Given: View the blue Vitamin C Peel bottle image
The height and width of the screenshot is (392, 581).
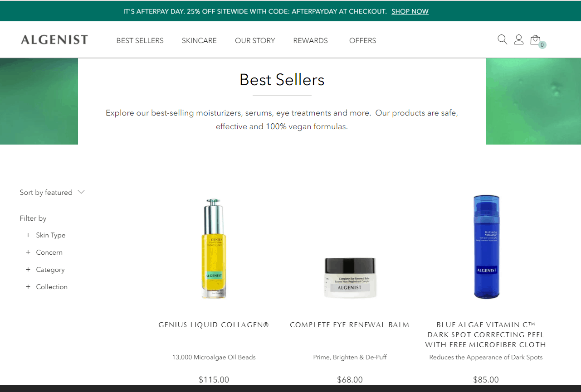Looking at the screenshot, I should [486, 247].
